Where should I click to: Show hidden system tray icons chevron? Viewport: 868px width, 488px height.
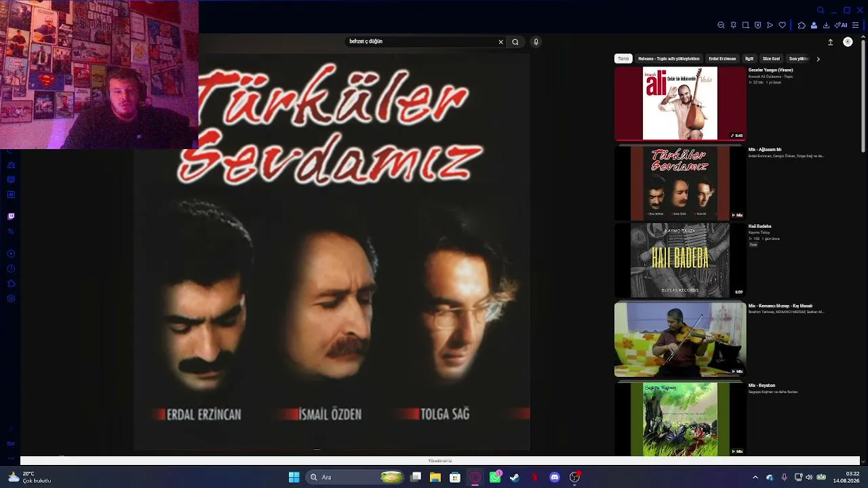coord(755,477)
